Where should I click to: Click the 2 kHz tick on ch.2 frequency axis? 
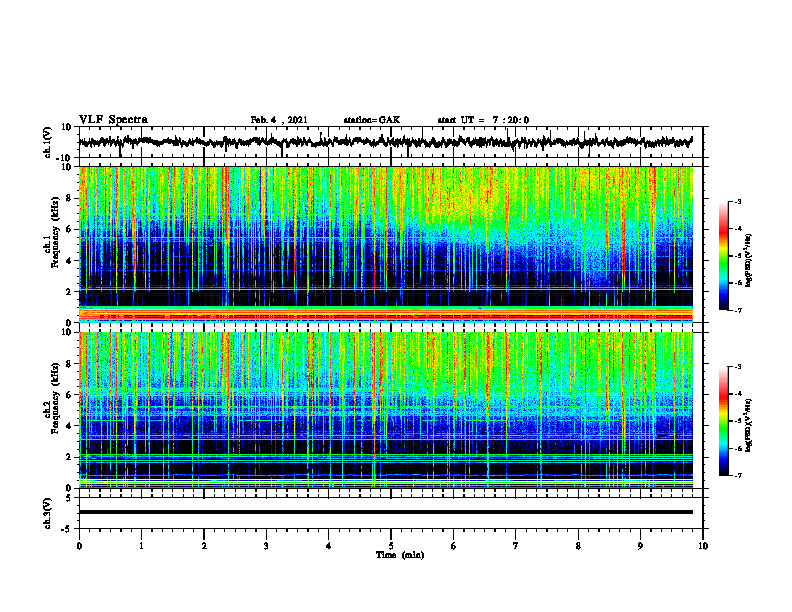69,457
